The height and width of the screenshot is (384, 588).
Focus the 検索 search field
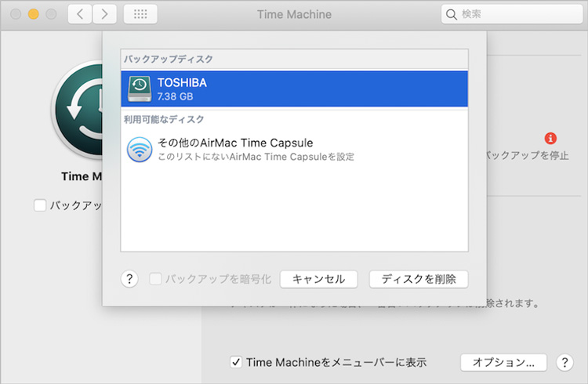click(512, 14)
